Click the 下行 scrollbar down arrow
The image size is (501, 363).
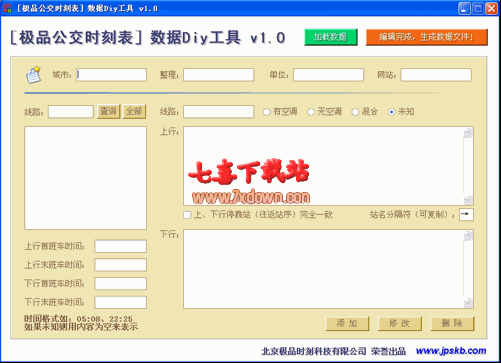coord(468,302)
